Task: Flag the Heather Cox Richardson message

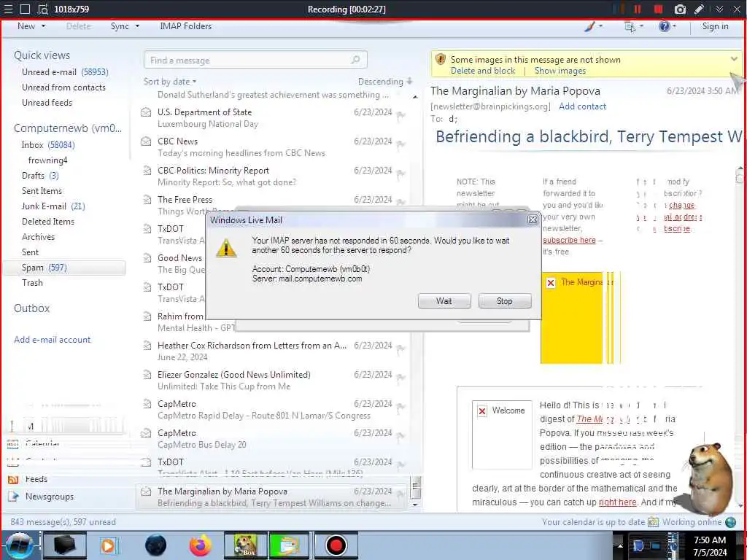Action: [401, 348]
